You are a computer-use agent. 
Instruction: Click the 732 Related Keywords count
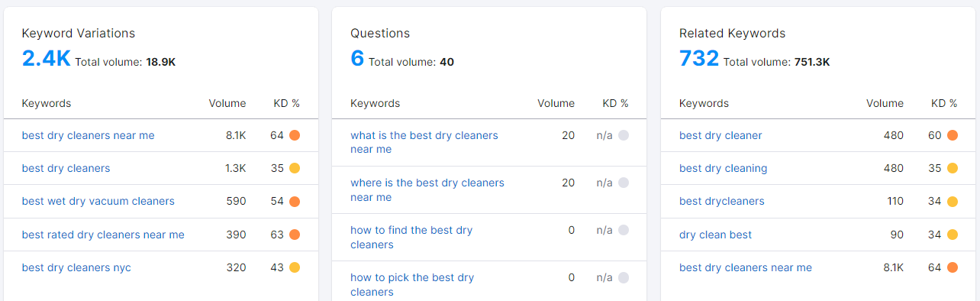point(699,58)
